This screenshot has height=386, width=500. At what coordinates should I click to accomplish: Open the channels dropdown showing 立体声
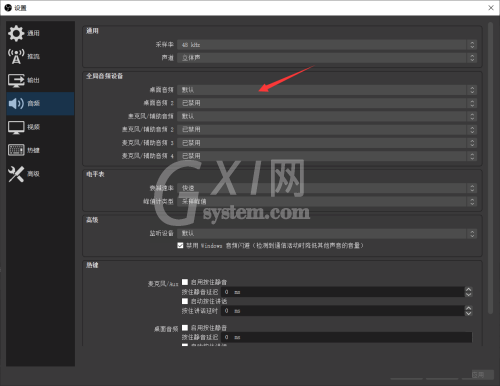tap(327, 58)
